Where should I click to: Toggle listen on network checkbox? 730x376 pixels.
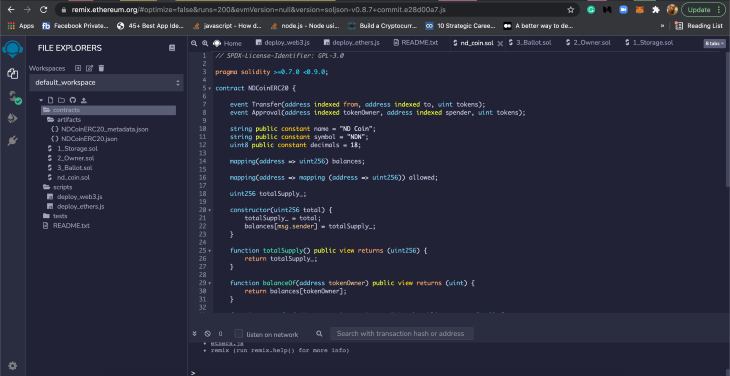(238, 334)
